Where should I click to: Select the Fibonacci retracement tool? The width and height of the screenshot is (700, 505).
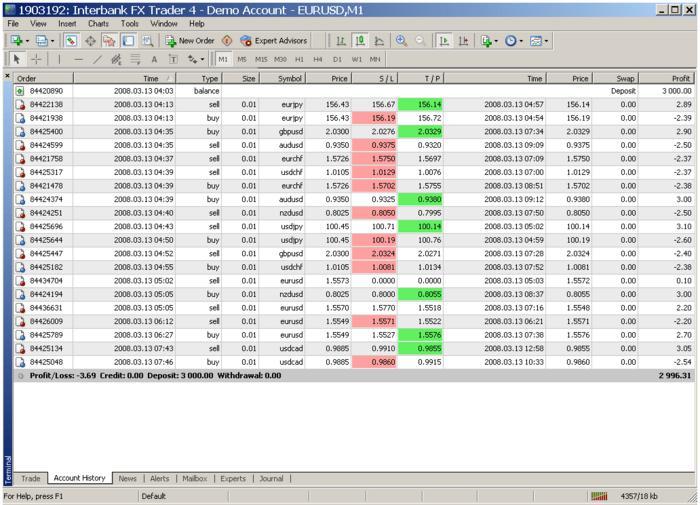pos(135,59)
